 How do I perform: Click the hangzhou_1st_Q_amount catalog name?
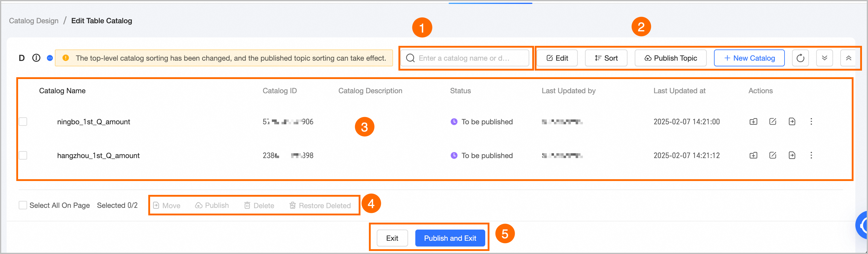tap(98, 155)
